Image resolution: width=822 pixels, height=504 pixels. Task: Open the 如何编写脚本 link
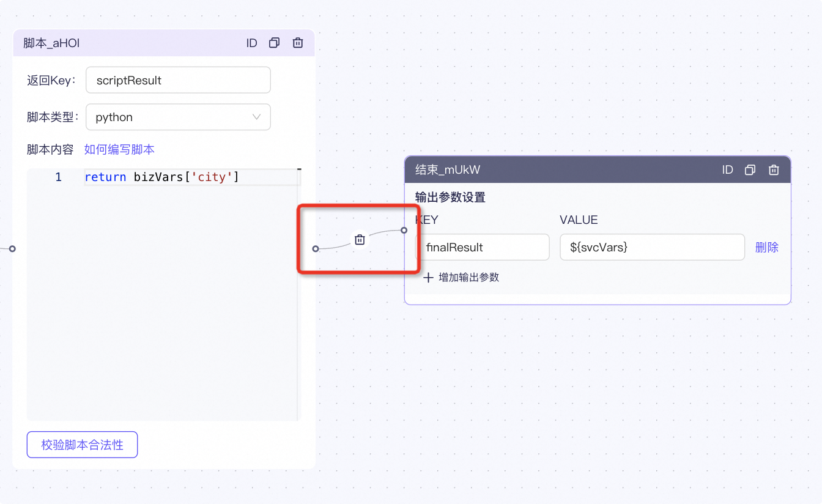pyautogui.click(x=119, y=149)
